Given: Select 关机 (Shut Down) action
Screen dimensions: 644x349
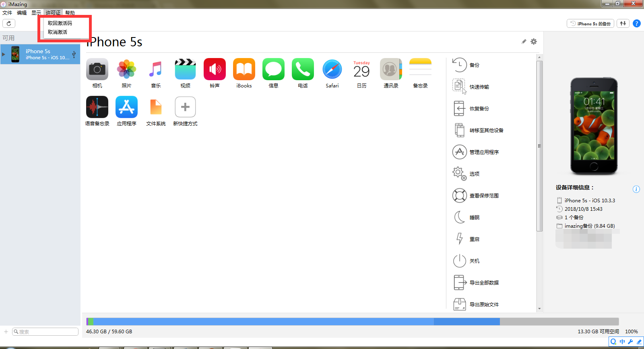Looking at the screenshot, I should point(466,261).
